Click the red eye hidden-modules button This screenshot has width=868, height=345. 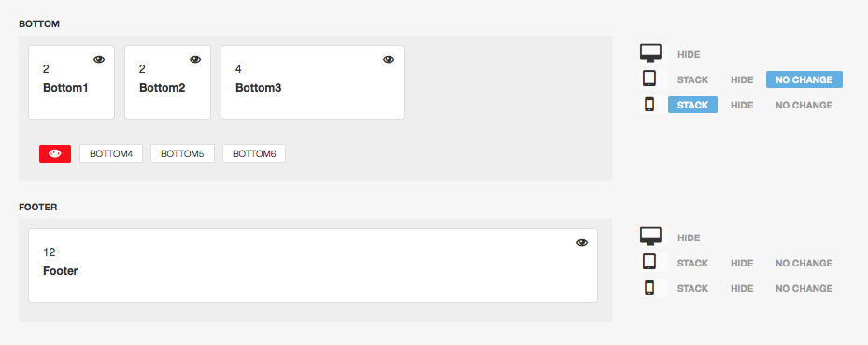pyautogui.click(x=55, y=153)
